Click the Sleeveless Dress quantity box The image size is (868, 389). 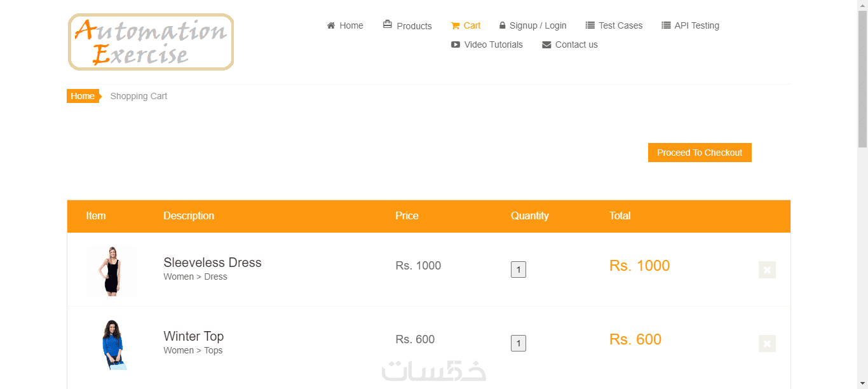click(519, 270)
